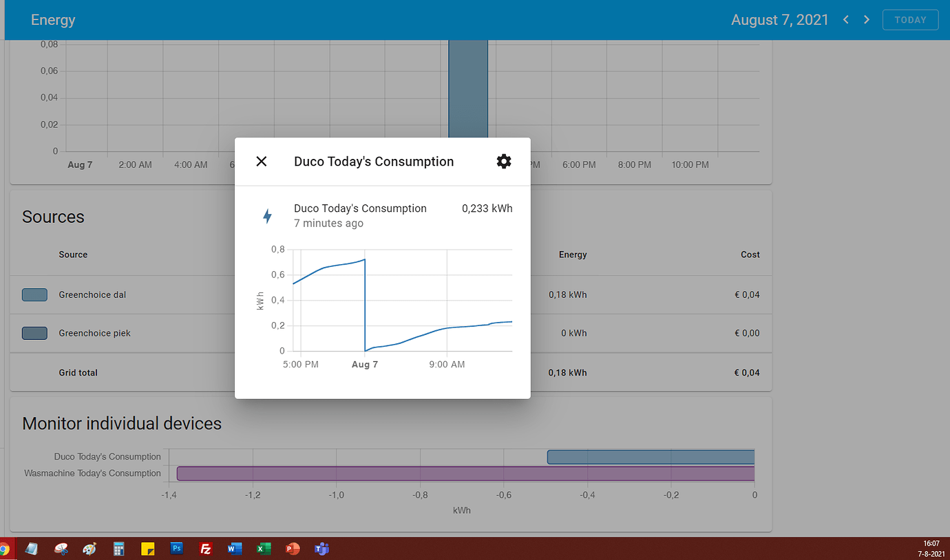Open the date picker via August 7, 2021
The image size is (950, 560).
pyautogui.click(x=780, y=19)
